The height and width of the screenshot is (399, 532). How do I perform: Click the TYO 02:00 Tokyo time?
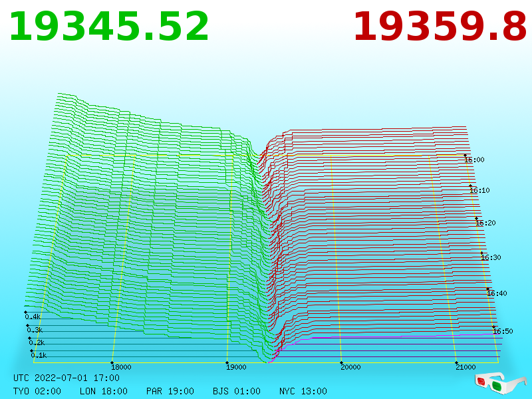pyautogui.click(x=37, y=391)
